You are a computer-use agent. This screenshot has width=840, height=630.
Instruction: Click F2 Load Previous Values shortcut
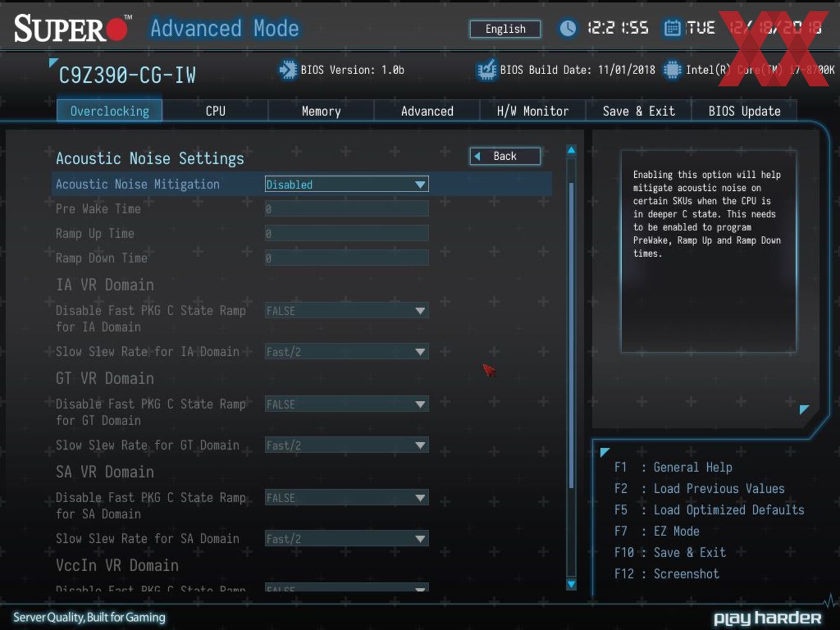click(x=699, y=489)
